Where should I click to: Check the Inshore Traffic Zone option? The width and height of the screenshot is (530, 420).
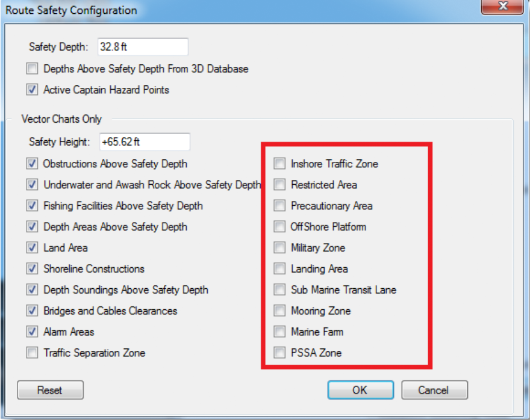[279, 164]
